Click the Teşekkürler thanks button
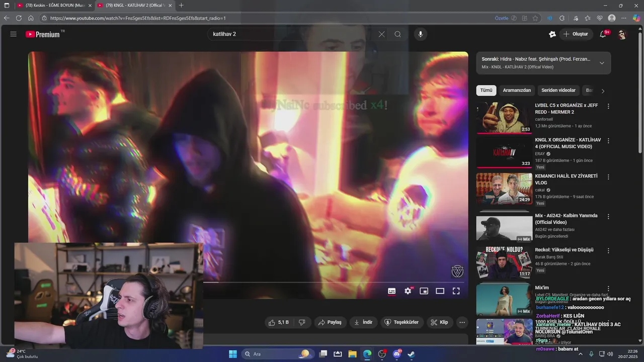 click(x=401, y=322)
